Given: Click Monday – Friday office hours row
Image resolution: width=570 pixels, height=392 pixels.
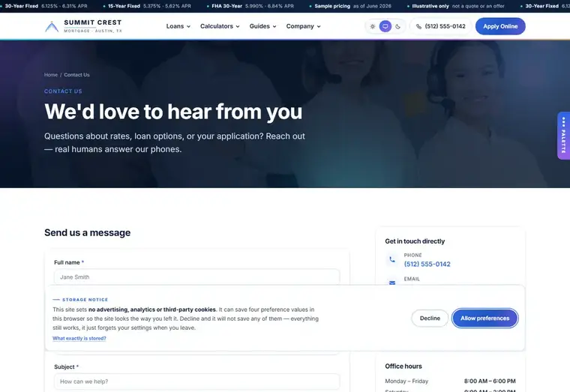Looking at the screenshot, I should [x=450, y=381].
